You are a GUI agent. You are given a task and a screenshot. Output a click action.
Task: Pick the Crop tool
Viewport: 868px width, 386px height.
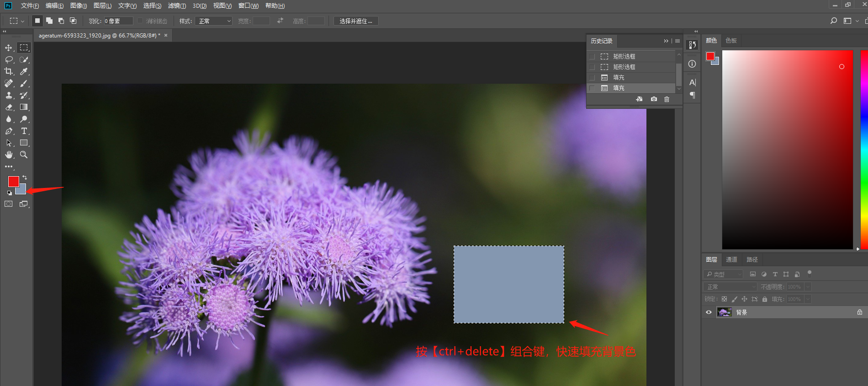point(9,71)
